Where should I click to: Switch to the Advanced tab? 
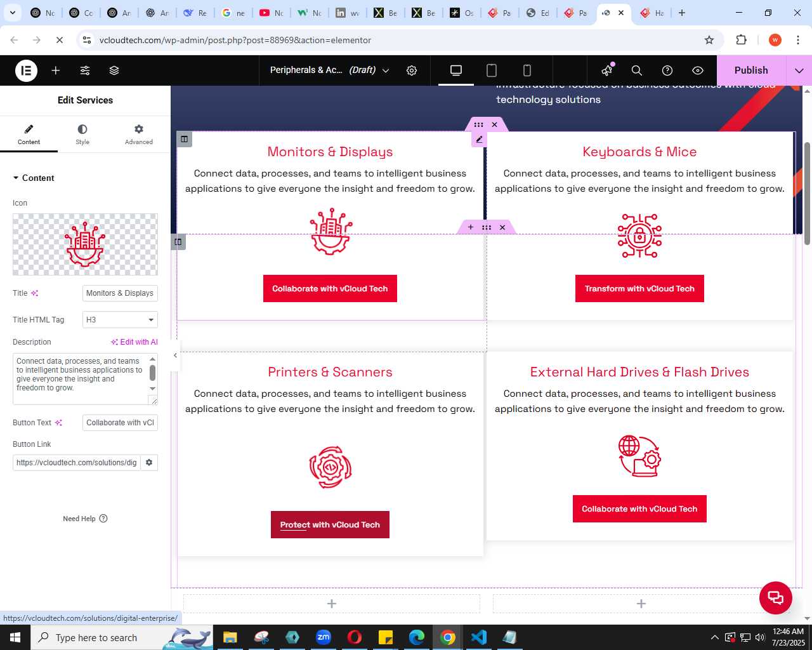[139, 135]
